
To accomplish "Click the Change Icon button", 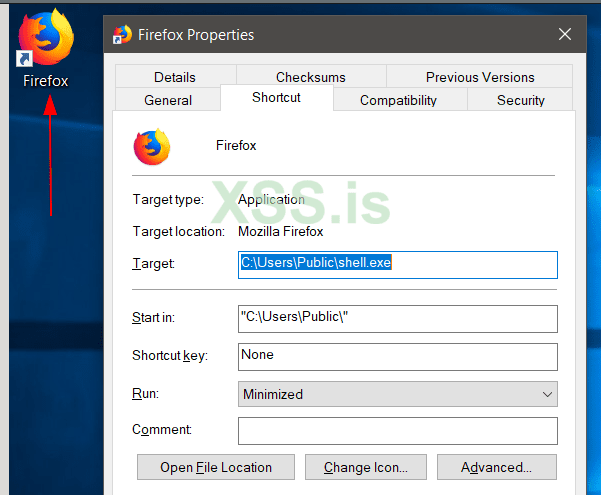I will 365,467.
